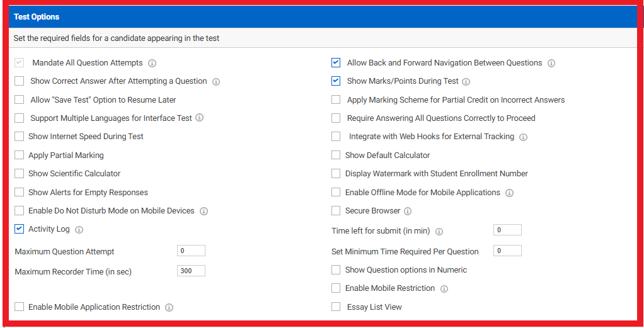Click info icon next to Enable Mobile Restriction
Screen dimensions: 644x328
coord(444,289)
